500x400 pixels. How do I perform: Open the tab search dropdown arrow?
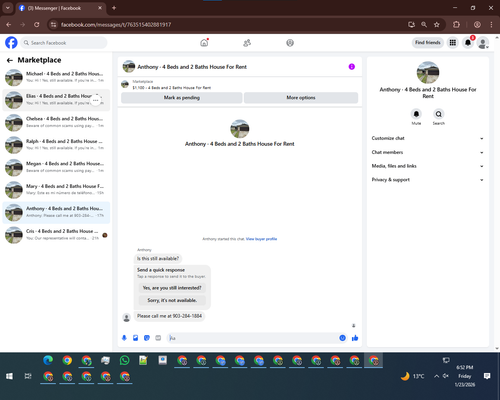pyautogui.click(x=7, y=8)
